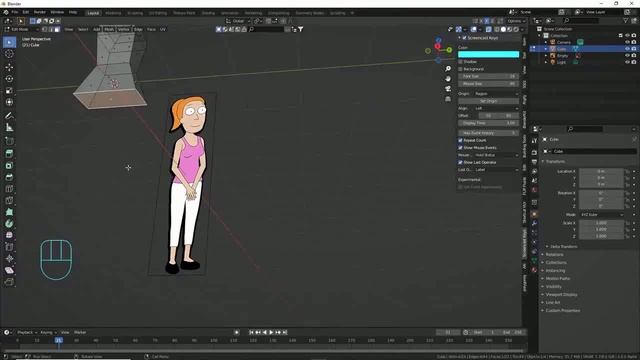Click the Options button in viewport header
This screenshot has height=360, width=640.
coord(516,21)
